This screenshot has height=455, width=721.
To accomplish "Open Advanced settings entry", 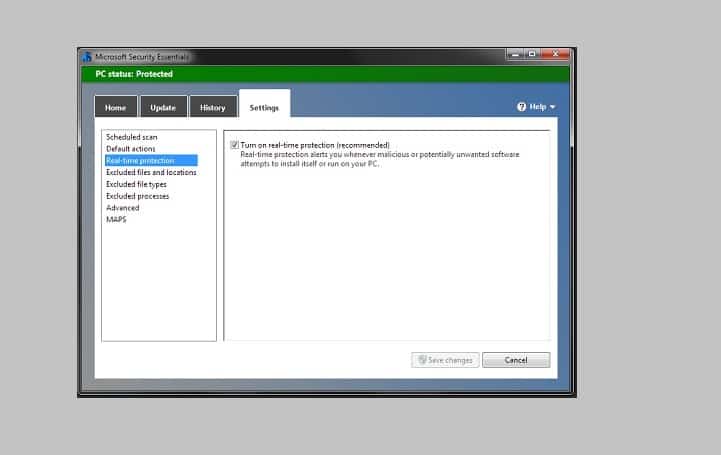I will click(122, 208).
